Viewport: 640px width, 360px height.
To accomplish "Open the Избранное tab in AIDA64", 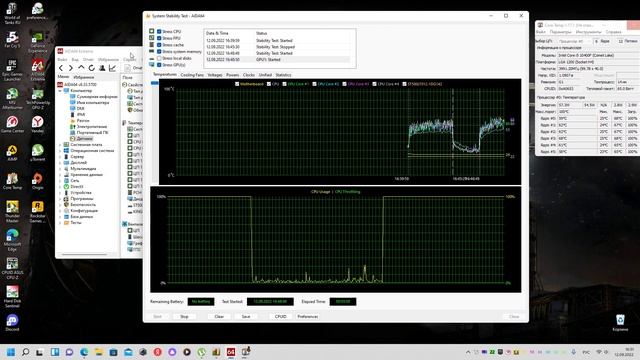I will coord(84,77).
